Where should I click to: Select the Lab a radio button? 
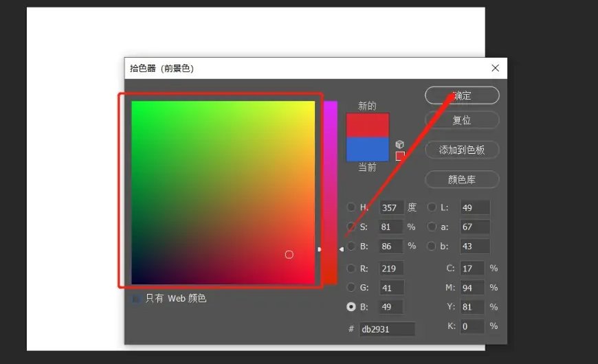[432, 227]
